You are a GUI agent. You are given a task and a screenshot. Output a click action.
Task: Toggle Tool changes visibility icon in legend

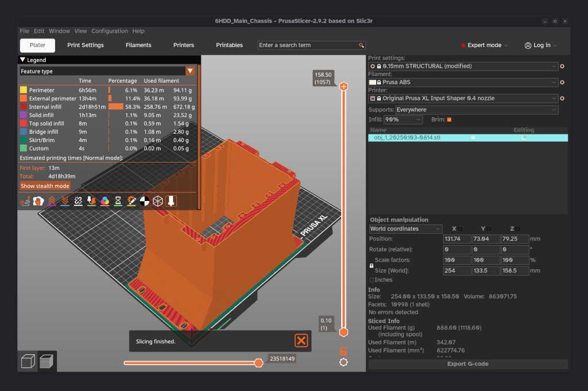point(91,202)
